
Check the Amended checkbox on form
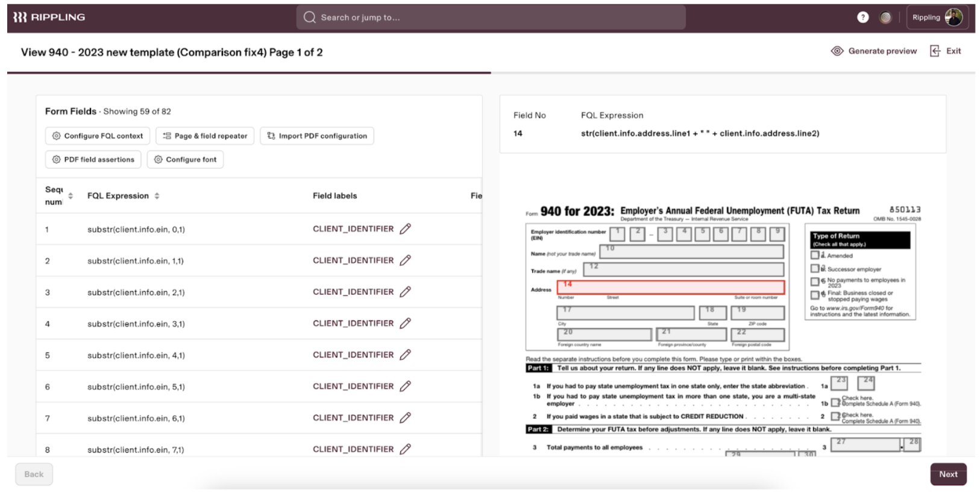pos(815,255)
